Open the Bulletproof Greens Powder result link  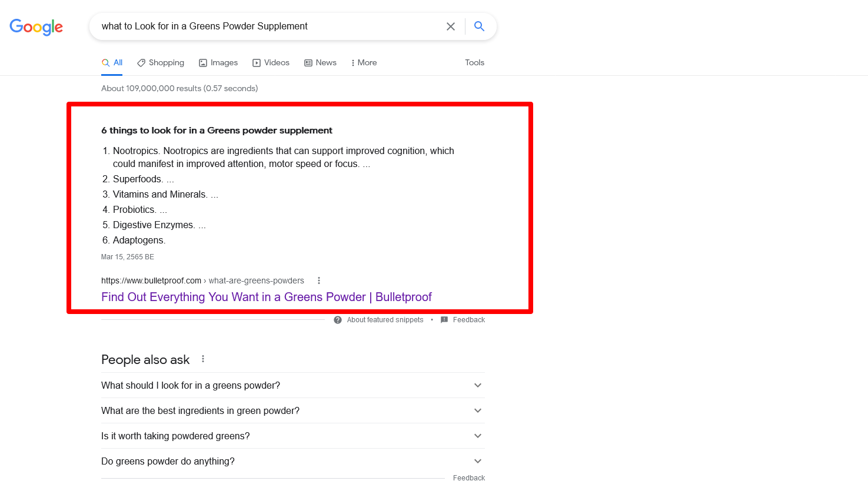click(266, 297)
